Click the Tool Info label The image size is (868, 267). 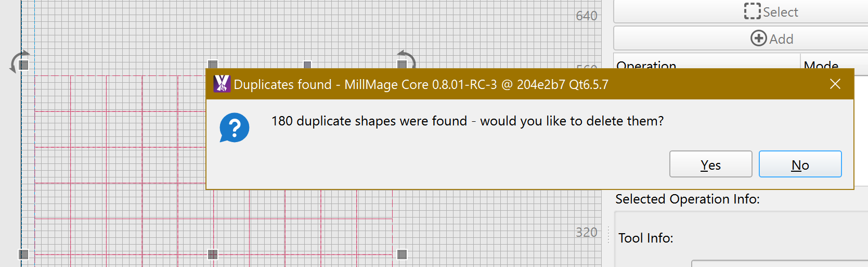(645, 238)
